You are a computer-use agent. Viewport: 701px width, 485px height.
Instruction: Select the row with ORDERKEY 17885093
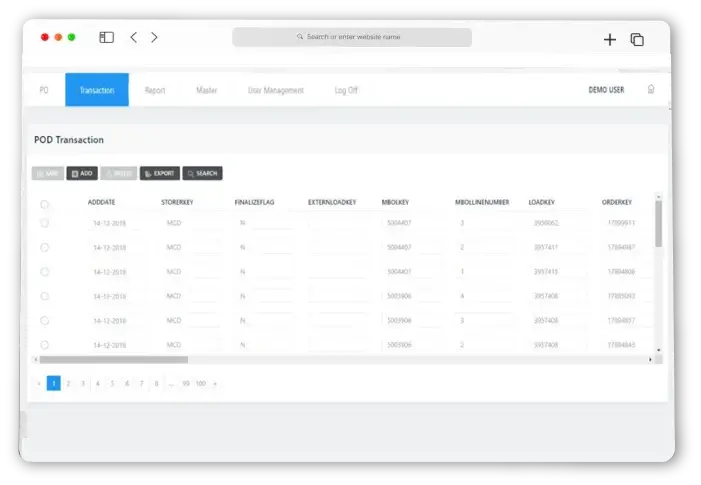coord(44,296)
